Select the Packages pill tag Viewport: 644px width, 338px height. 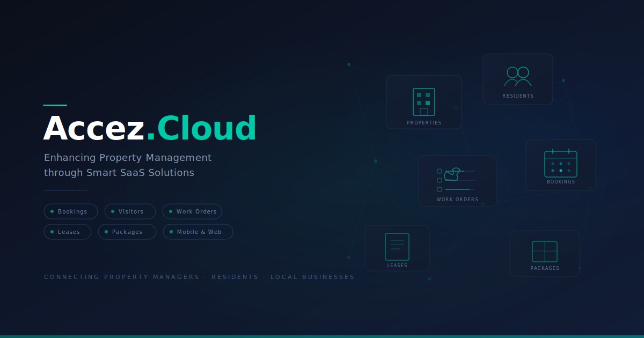(x=127, y=232)
